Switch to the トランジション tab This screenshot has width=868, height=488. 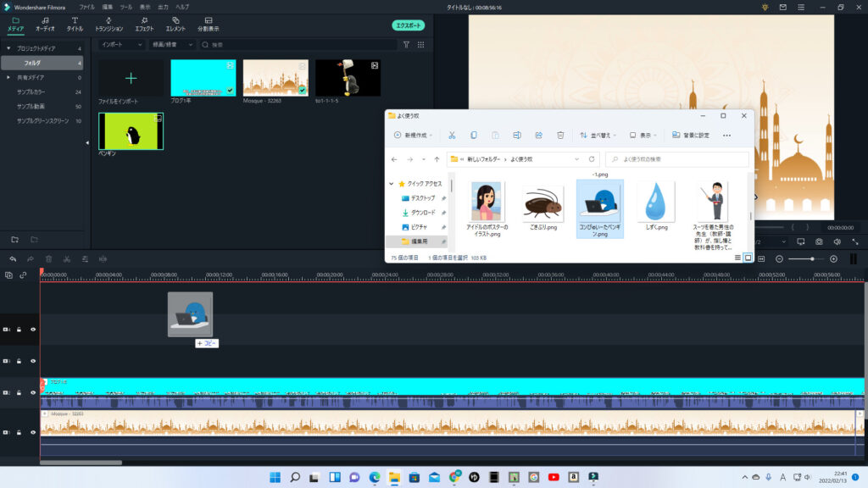click(x=108, y=25)
